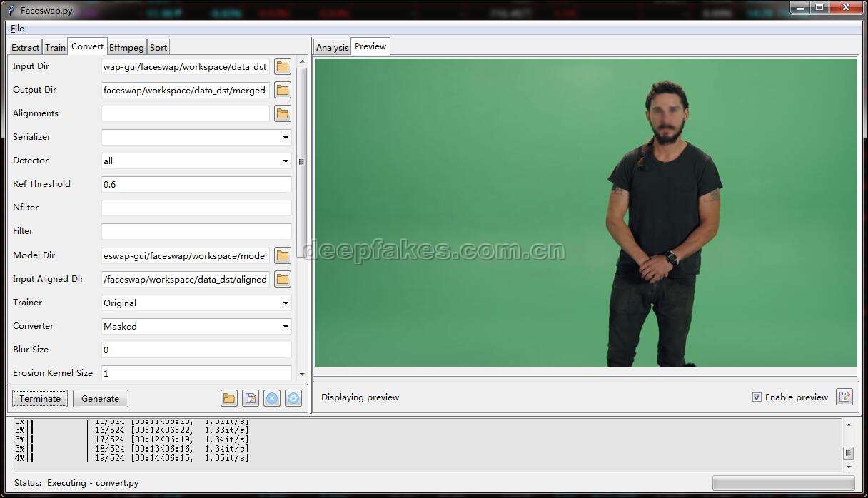Save config using the floppy-pencil icon
Image resolution: width=868 pixels, height=498 pixels.
coord(251,398)
